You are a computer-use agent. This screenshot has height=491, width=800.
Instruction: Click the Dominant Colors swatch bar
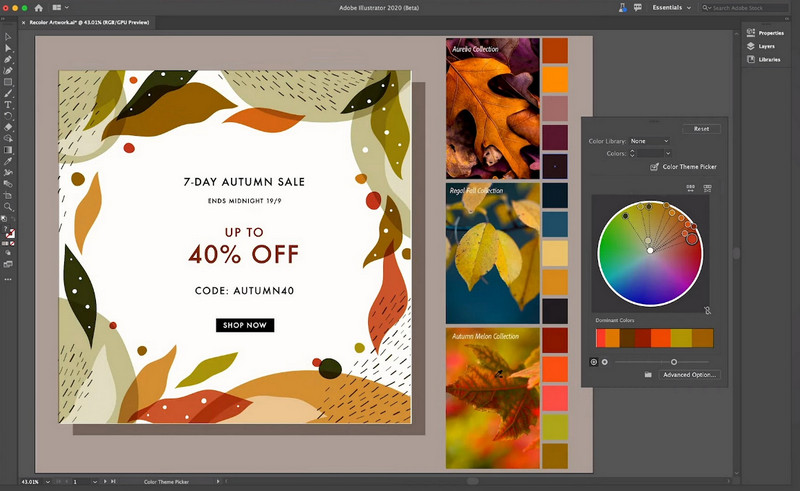[x=654, y=338]
